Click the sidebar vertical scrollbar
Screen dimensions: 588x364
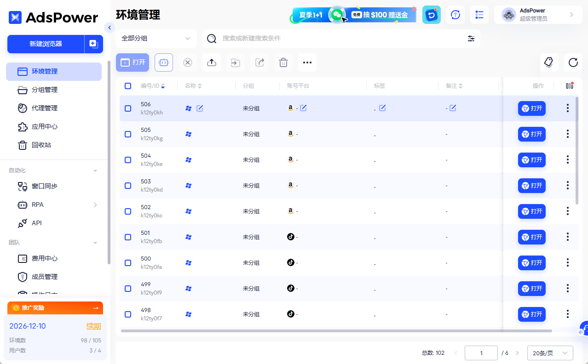click(x=109, y=162)
